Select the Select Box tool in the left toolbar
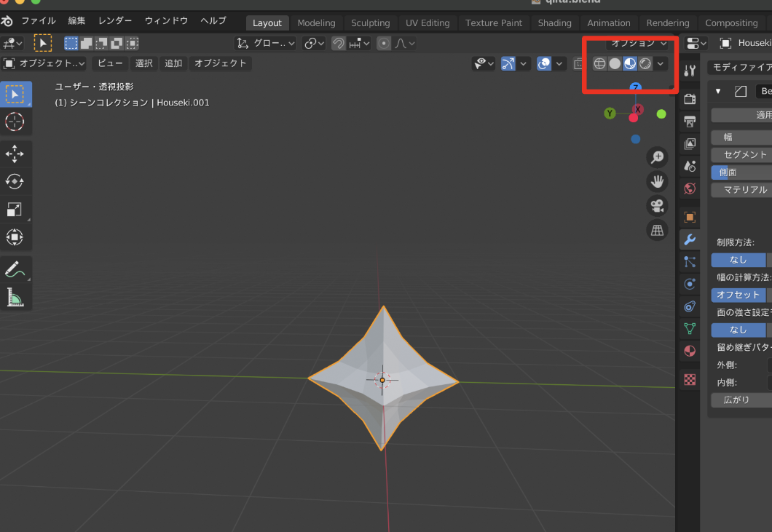 click(15, 95)
